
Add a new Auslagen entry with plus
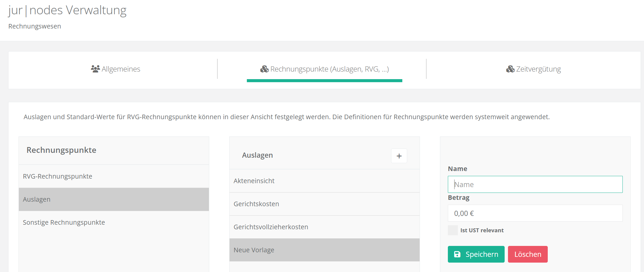[399, 156]
